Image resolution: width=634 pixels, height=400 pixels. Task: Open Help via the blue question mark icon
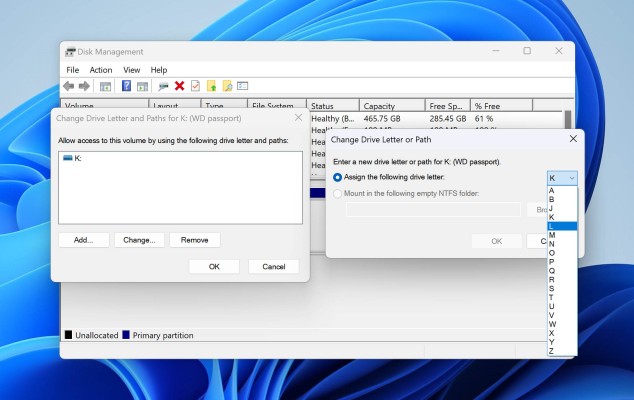[x=127, y=86]
